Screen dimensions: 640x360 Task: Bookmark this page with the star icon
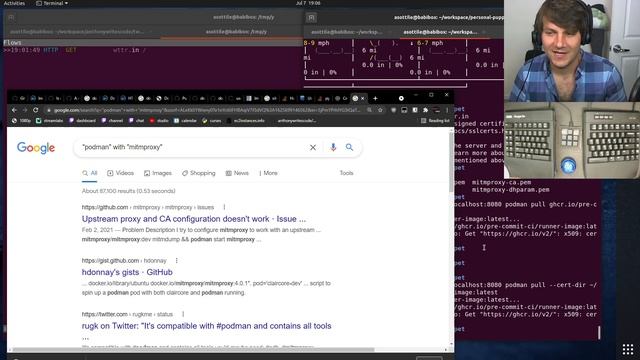(380, 110)
